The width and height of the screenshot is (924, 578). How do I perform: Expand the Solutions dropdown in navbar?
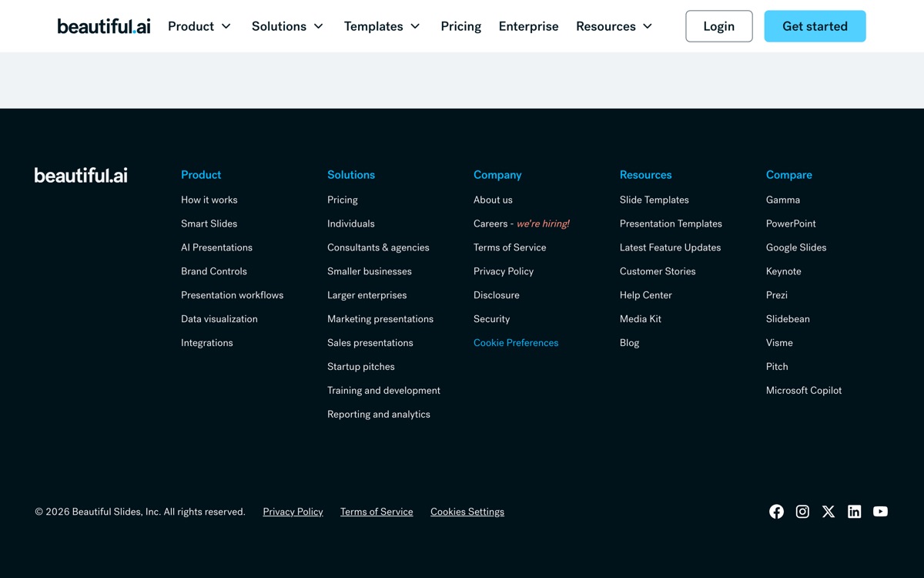click(x=287, y=26)
